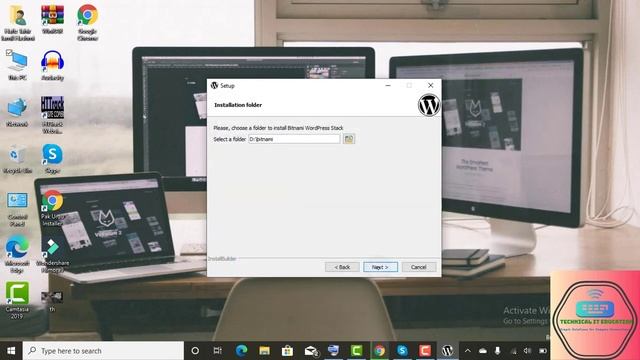Select the 'th' image file on the desktop

tap(52, 301)
